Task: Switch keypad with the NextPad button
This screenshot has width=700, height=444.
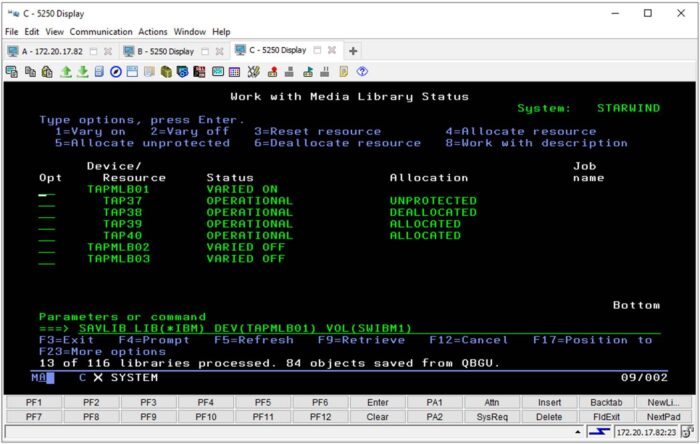Action: [x=664, y=415]
